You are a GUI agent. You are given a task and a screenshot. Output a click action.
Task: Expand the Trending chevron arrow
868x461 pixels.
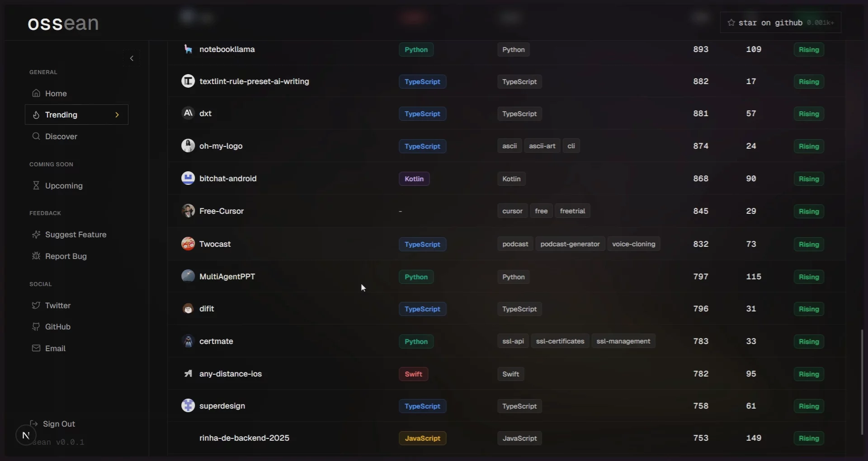[117, 115]
